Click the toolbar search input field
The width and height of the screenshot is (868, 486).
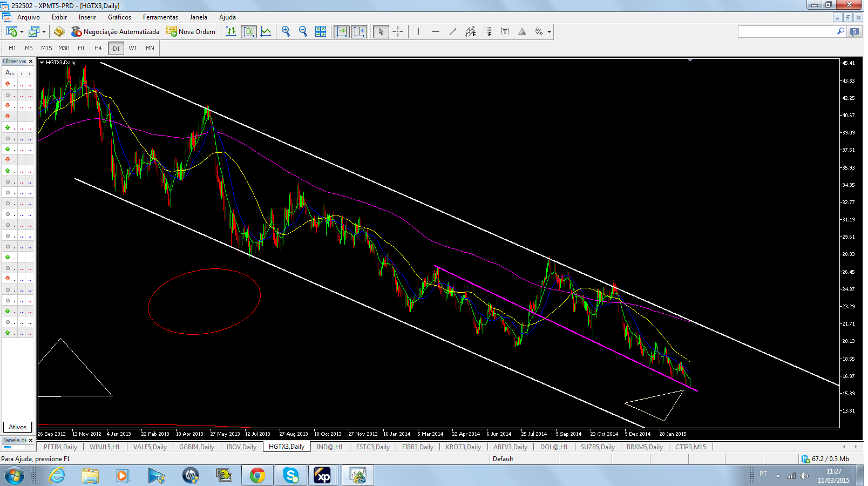[787, 32]
